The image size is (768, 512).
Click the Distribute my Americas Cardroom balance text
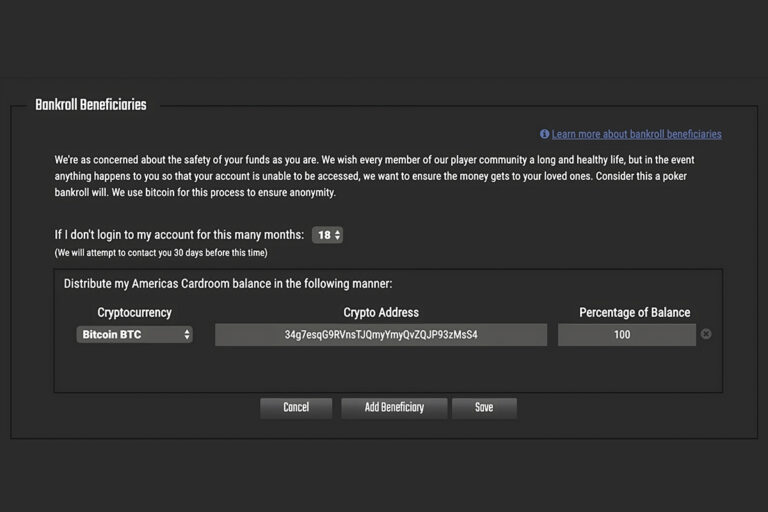coord(228,284)
